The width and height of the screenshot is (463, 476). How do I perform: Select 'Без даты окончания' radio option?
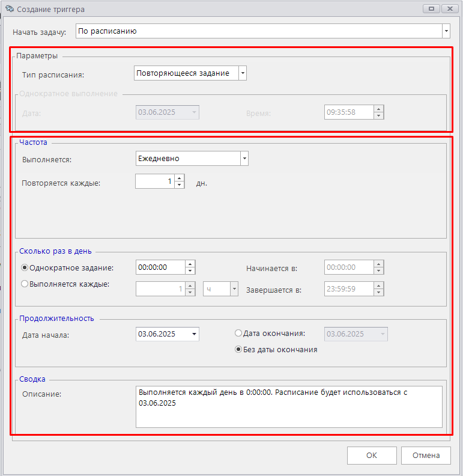(238, 349)
